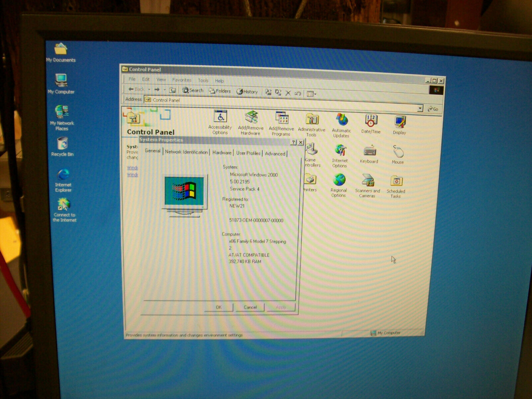Select Connect to the Internet shortcut

pyautogui.click(x=64, y=210)
